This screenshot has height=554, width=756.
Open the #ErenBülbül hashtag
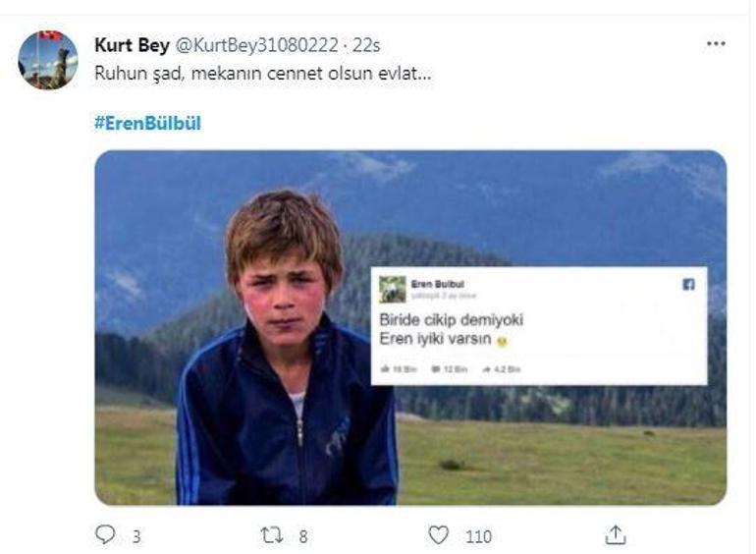(x=147, y=123)
